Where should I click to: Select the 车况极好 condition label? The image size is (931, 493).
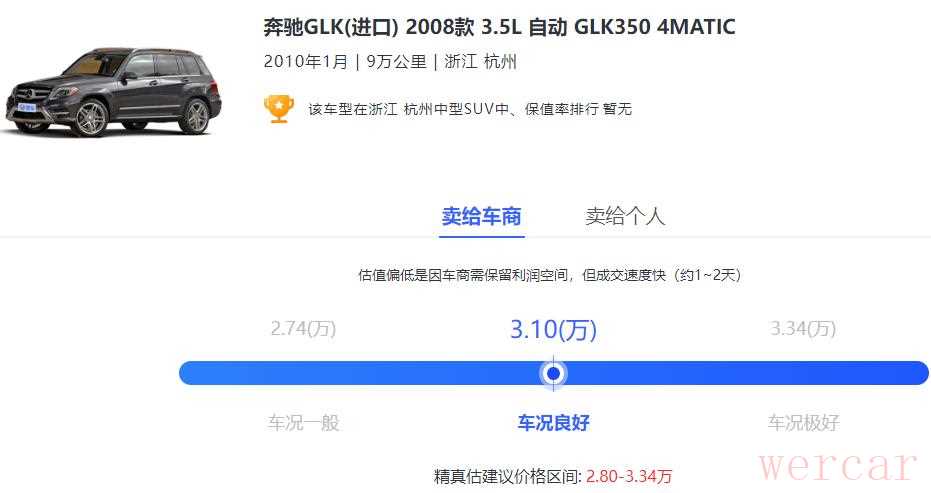pos(803,423)
